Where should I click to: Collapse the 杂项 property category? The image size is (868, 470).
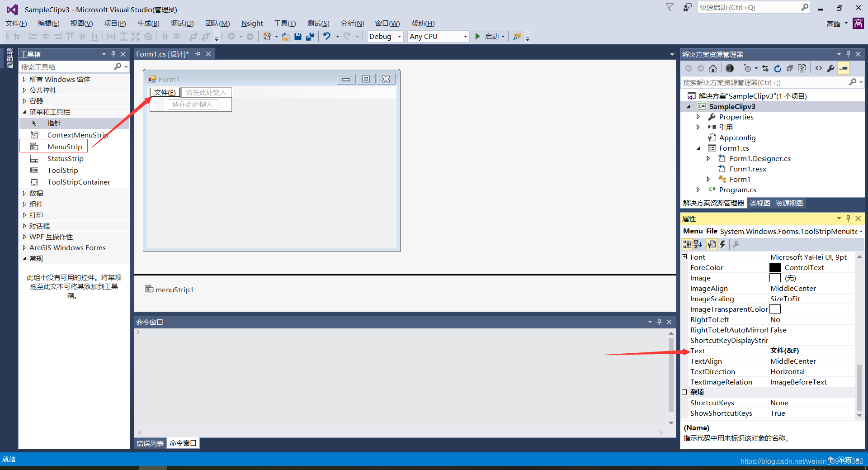684,392
